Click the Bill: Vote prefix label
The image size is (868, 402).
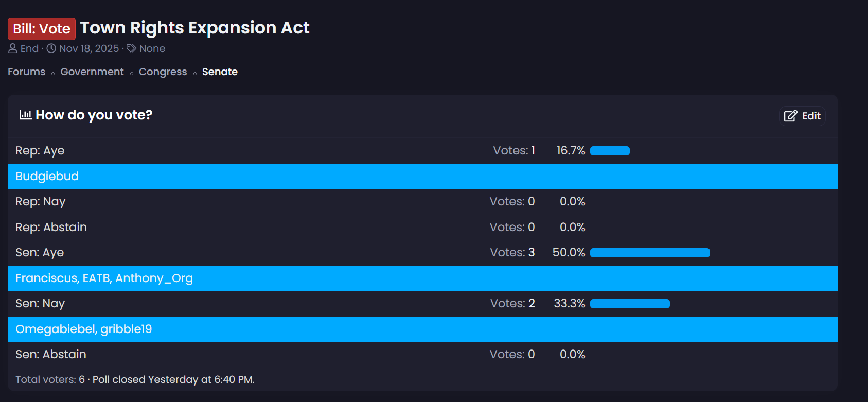click(x=42, y=29)
